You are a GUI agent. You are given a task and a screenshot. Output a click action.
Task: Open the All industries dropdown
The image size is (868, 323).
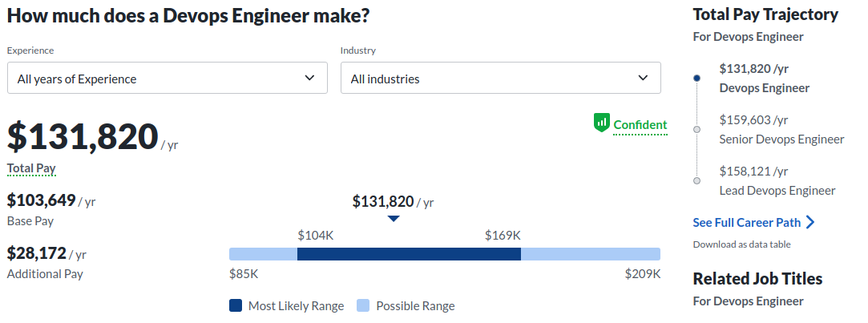[500, 79]
